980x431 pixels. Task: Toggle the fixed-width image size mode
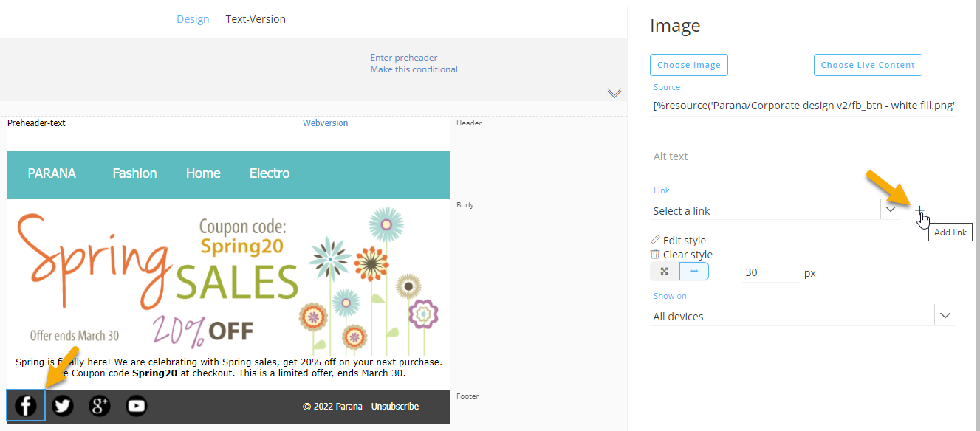click(x=694, y=272)
